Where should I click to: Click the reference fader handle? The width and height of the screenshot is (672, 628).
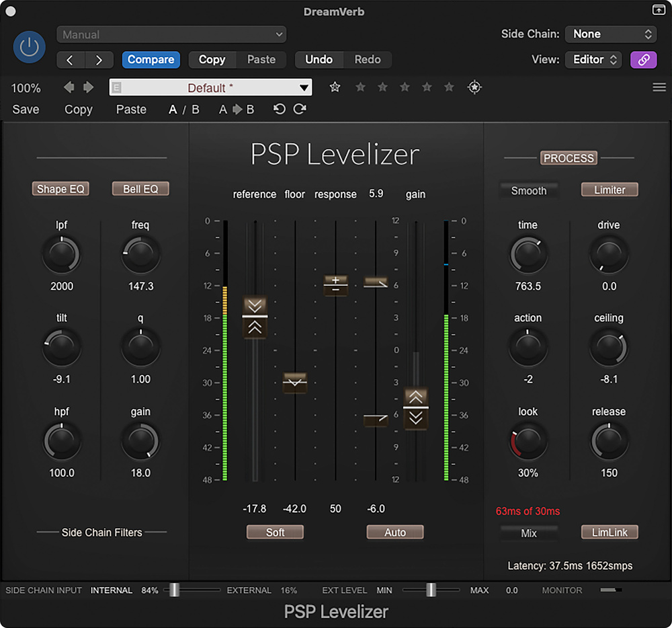point(255,317)
